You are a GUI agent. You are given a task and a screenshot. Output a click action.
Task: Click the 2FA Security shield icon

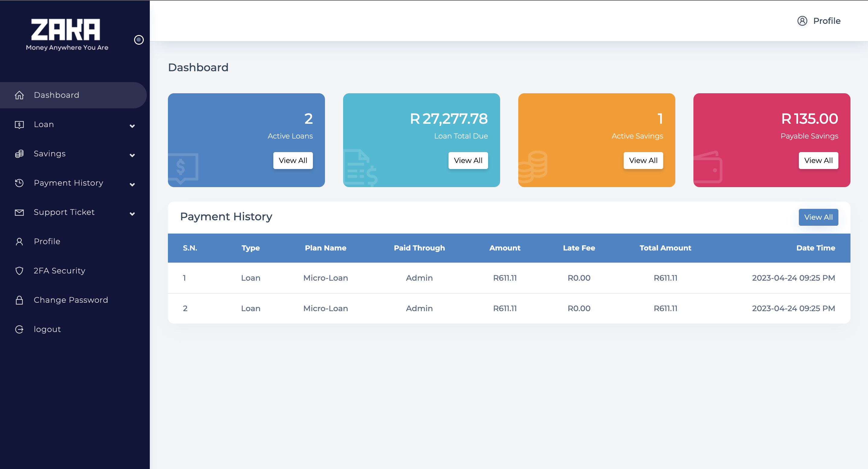pos(19,271)
